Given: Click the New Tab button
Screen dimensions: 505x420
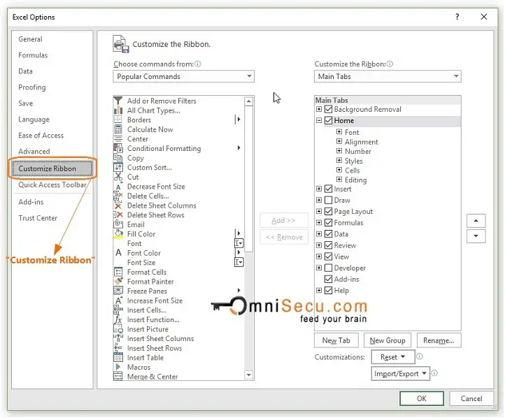Looking at the screenshot, I should point(336,340).
